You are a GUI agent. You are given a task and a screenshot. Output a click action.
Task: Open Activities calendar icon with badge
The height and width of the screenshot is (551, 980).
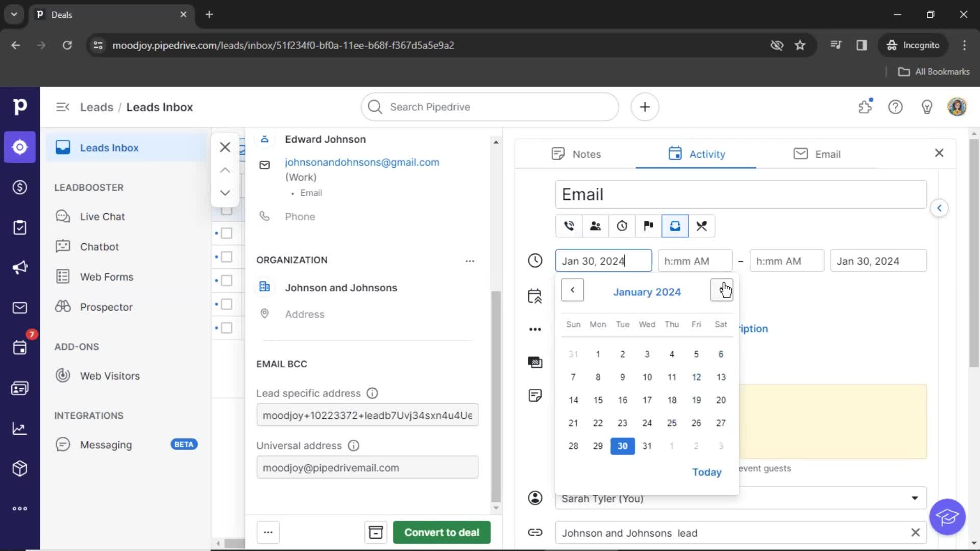click(x=20, y=348)
